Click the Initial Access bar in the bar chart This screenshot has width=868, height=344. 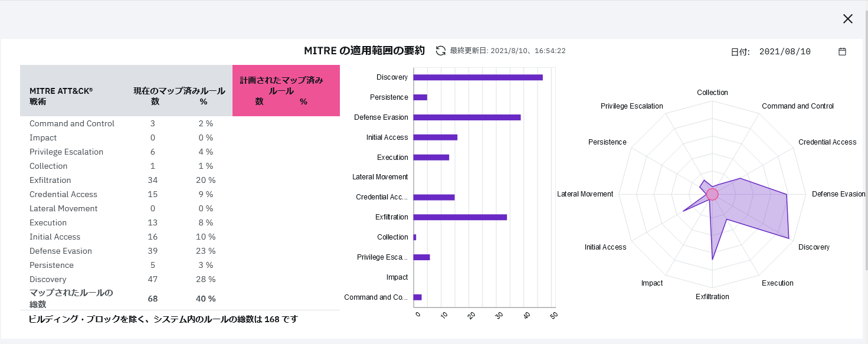pos(435,137)
